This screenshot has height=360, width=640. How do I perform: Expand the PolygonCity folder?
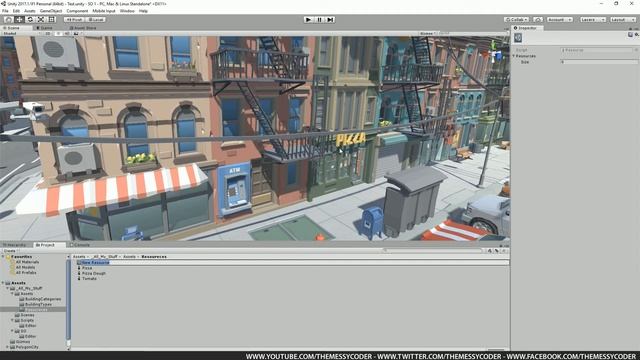click(x=7, y=347)
